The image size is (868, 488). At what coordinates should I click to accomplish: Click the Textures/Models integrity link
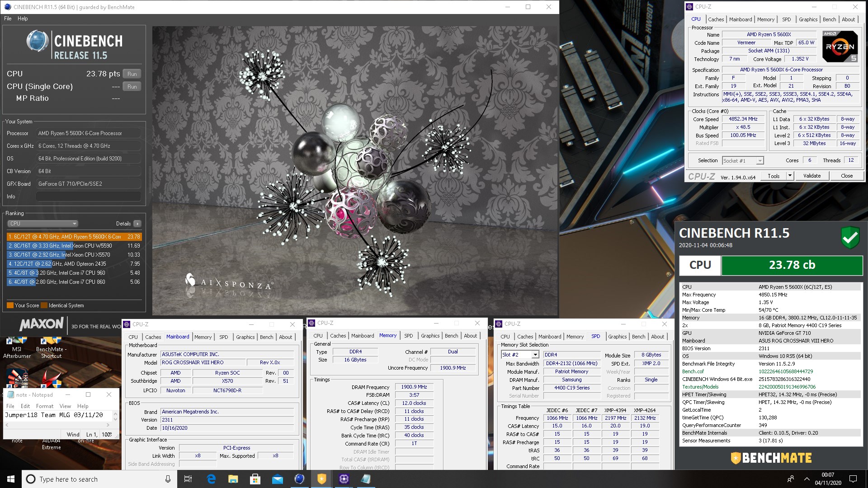pyautogui.click(x=700, y=387)
